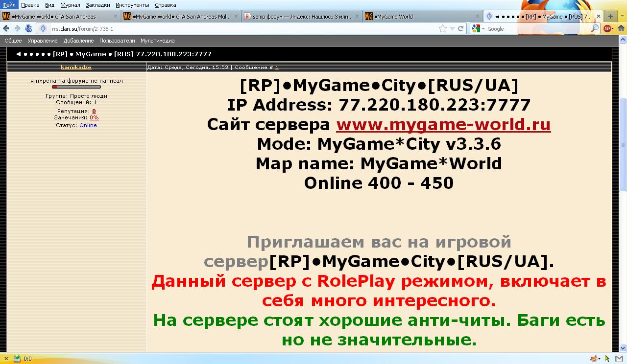Open the Общее admin bar menu
The width and height of the screenshot is (627, 364).
click(13, 41)
